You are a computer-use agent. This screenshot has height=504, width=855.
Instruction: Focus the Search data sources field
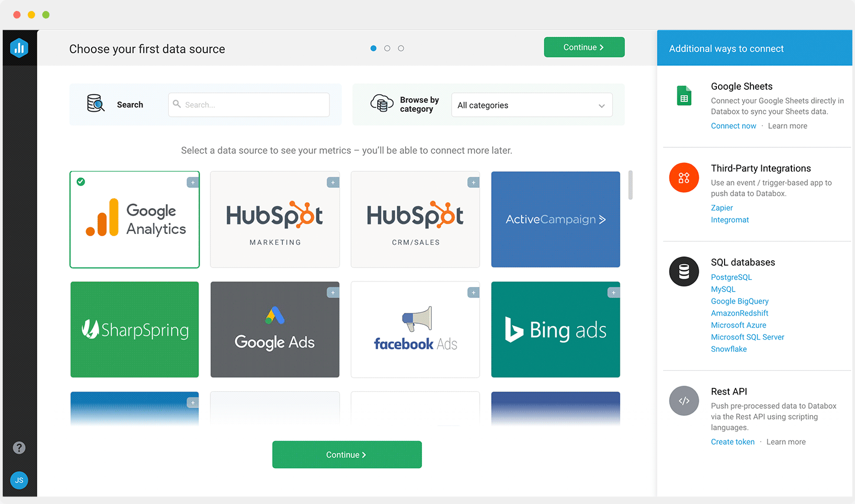click(249, 105)
